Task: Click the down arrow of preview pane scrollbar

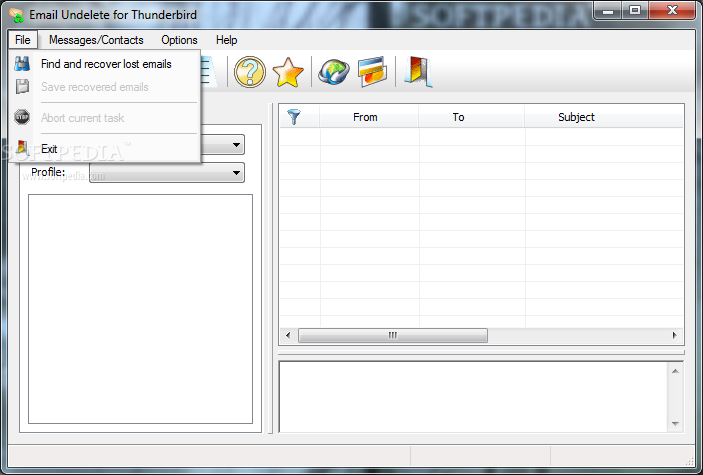Action: point(675,423)
